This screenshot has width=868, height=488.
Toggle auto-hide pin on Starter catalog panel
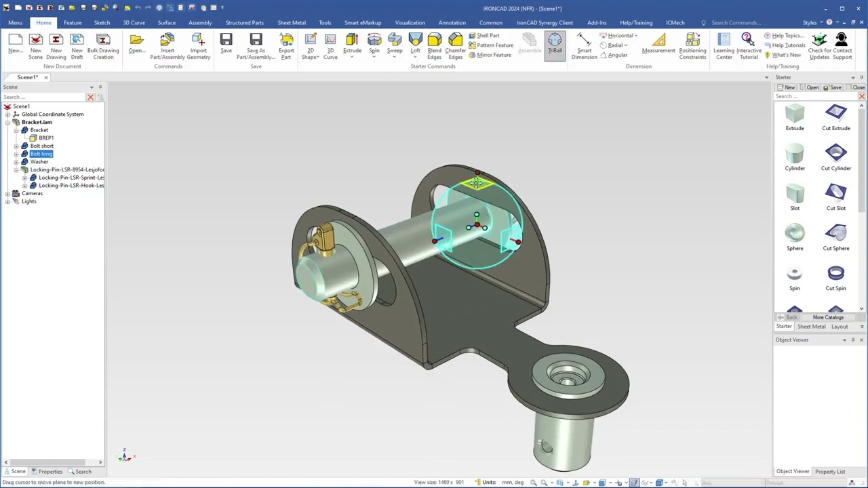(861, 77)
